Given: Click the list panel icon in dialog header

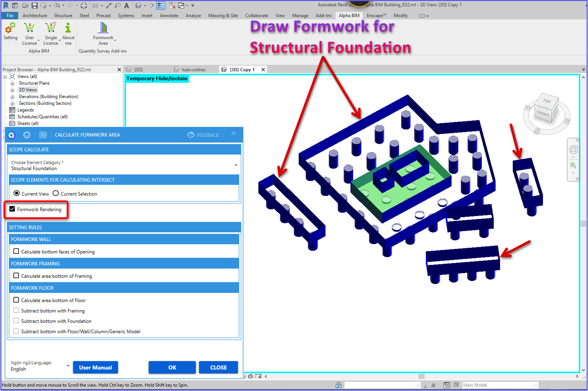Looking at the screenshot, I should click(x=43, y=135).
